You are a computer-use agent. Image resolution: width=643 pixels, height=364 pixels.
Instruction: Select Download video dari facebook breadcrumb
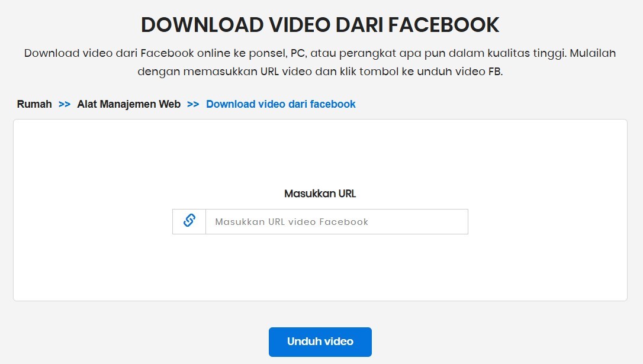(x=281, y=104)
